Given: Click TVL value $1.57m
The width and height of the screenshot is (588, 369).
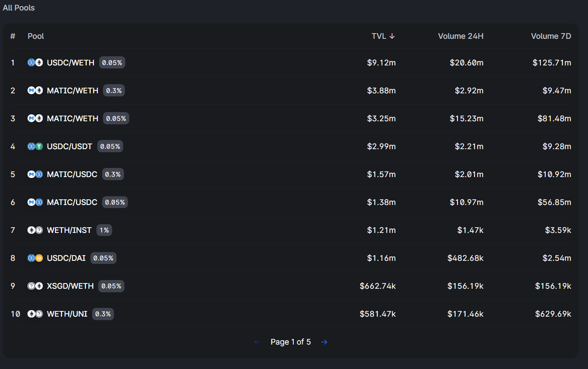Looking at the screenshot, I should [381, 174].
